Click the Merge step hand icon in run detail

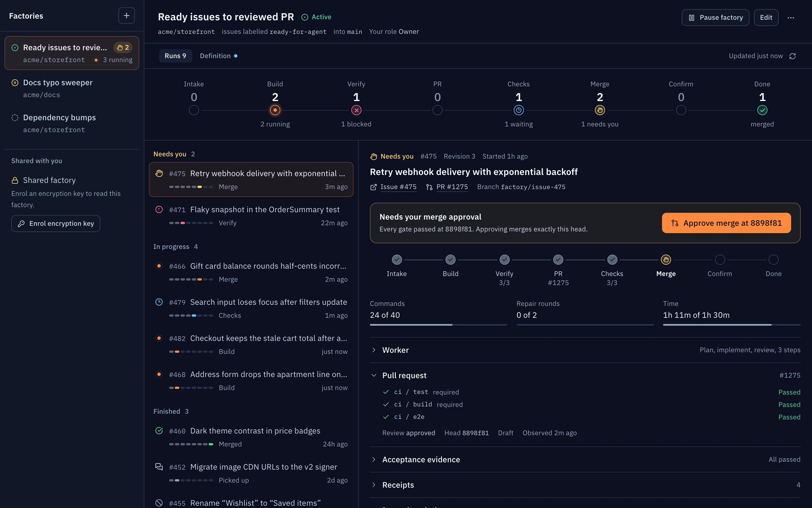coord(666,260)
